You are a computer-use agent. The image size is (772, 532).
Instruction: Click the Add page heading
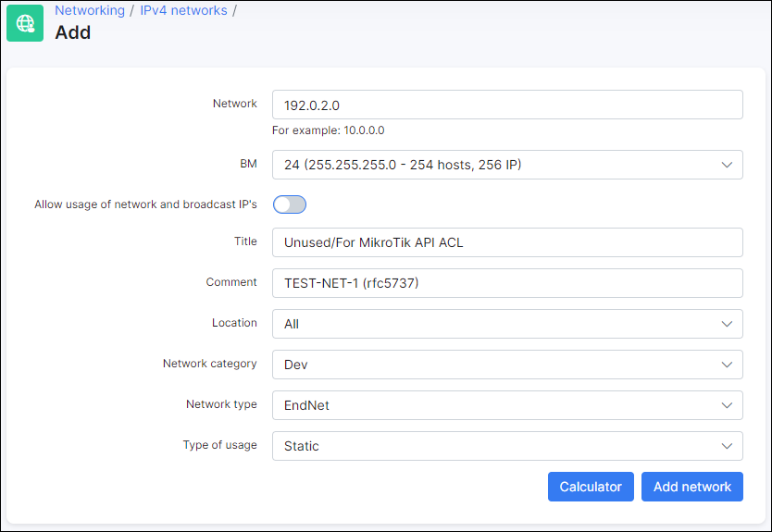[x=73, y=32]
